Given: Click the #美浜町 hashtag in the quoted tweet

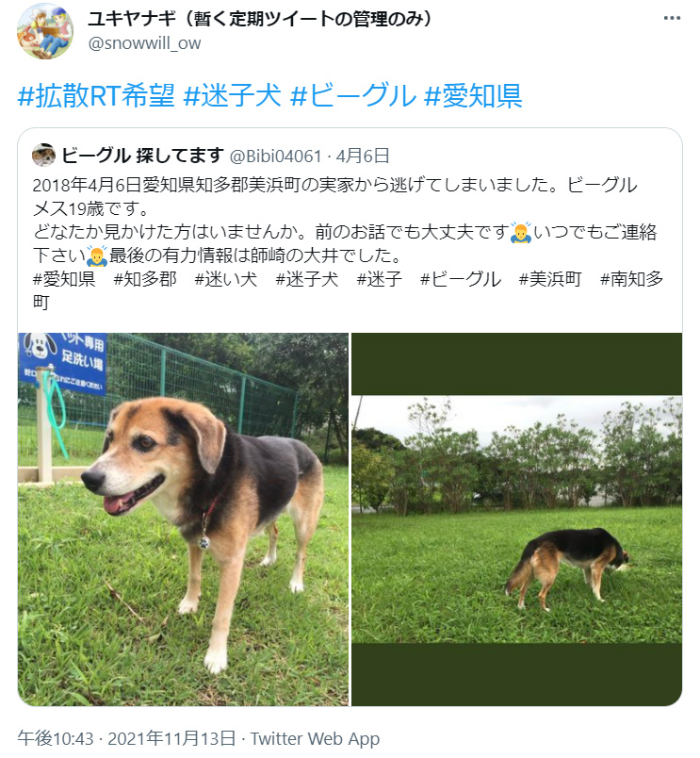Looking at the screenshot, I should (x=550, y=279).
